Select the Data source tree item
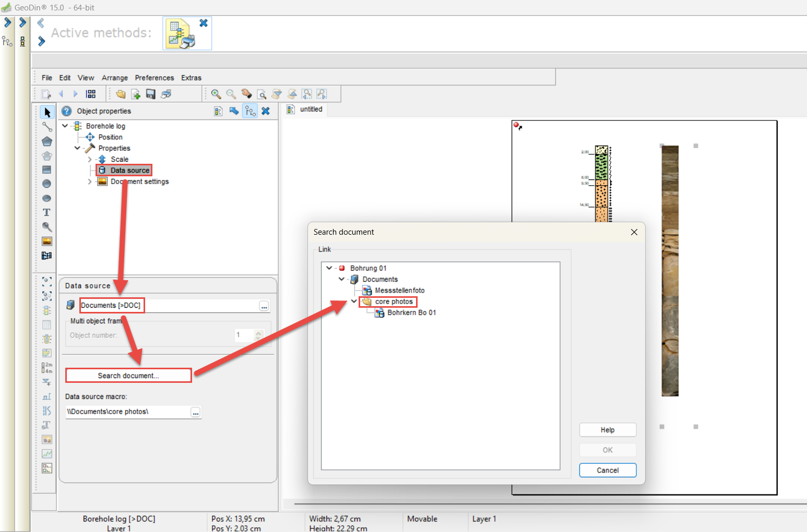Image resolution: width=807 pixels, height=532 pixels. click(x=130, y=171)
